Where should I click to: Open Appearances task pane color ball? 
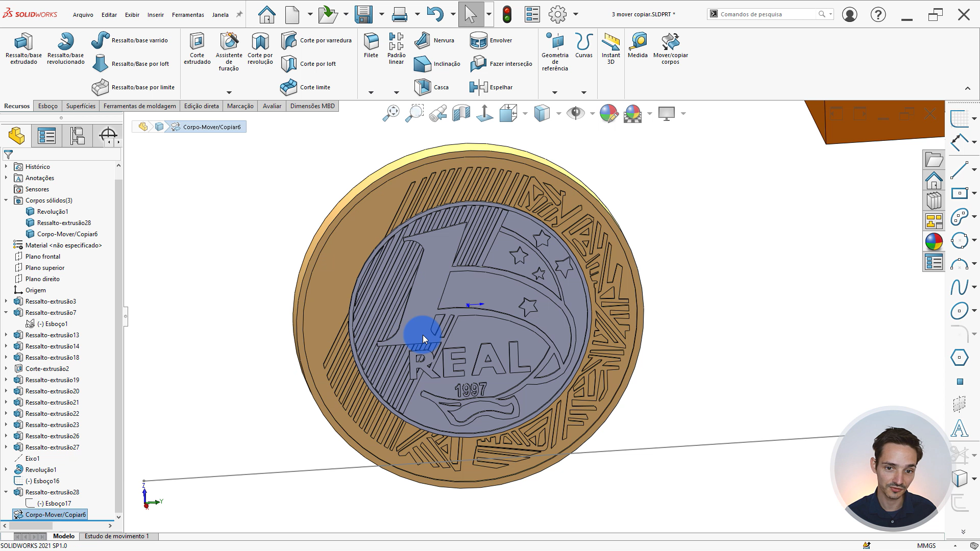[x=934, y=241]
